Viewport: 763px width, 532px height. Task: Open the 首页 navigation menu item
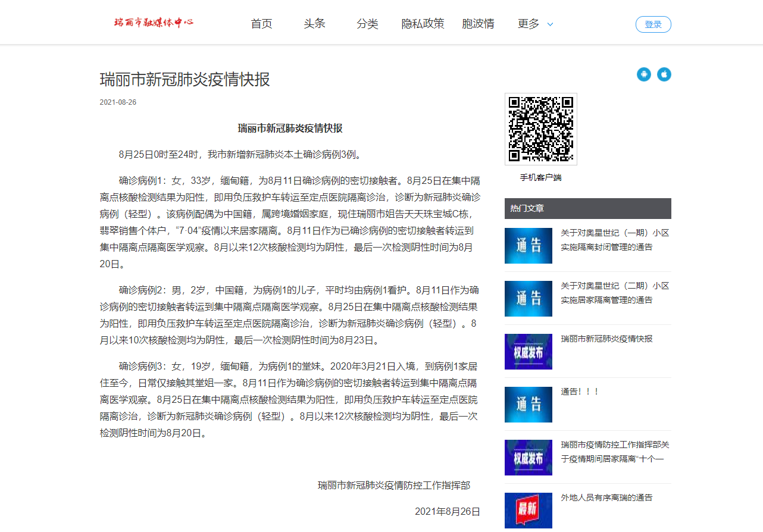pos(261,24)
